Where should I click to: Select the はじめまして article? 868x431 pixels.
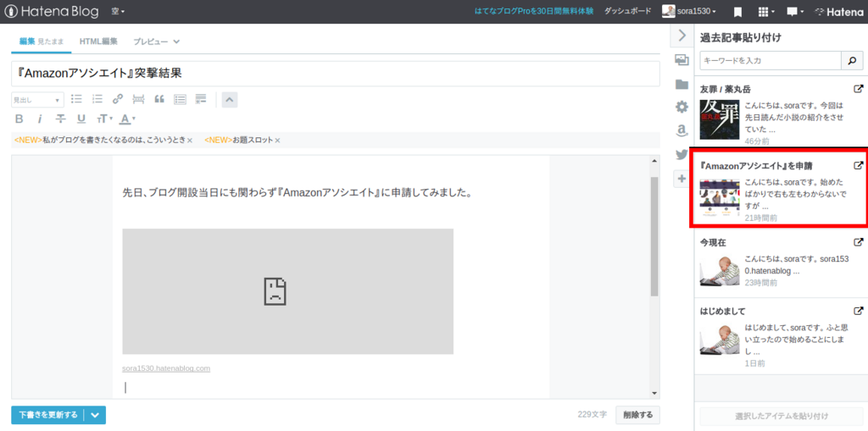(781, 336)
